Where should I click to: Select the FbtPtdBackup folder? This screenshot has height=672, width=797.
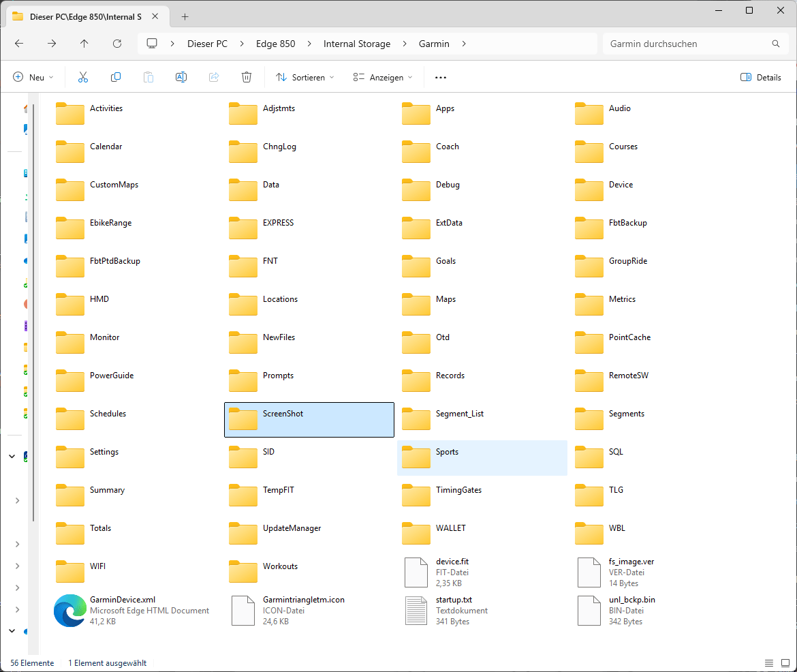pyautogui.click(x=136, y=267)
